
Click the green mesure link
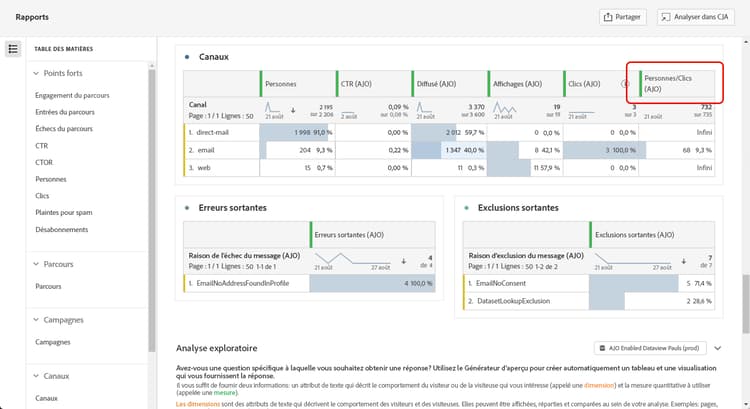[224, 393]
